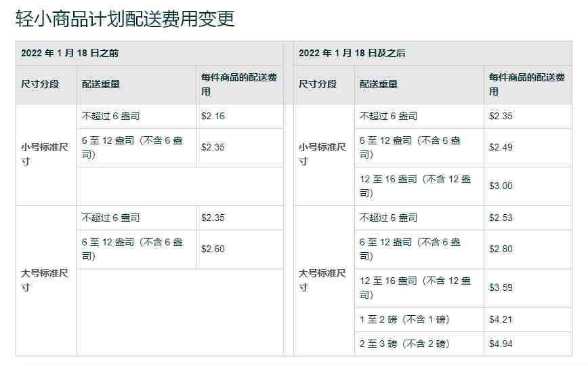Click the $2.49 fee value
The image size is (588, 366).
501,147
